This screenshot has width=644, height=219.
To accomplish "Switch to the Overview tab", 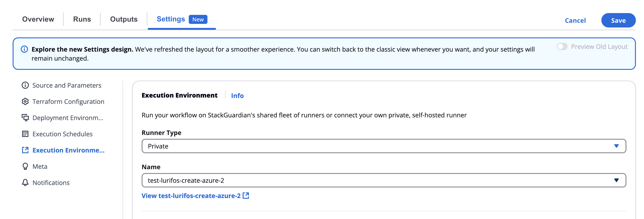I will point(38,19).
